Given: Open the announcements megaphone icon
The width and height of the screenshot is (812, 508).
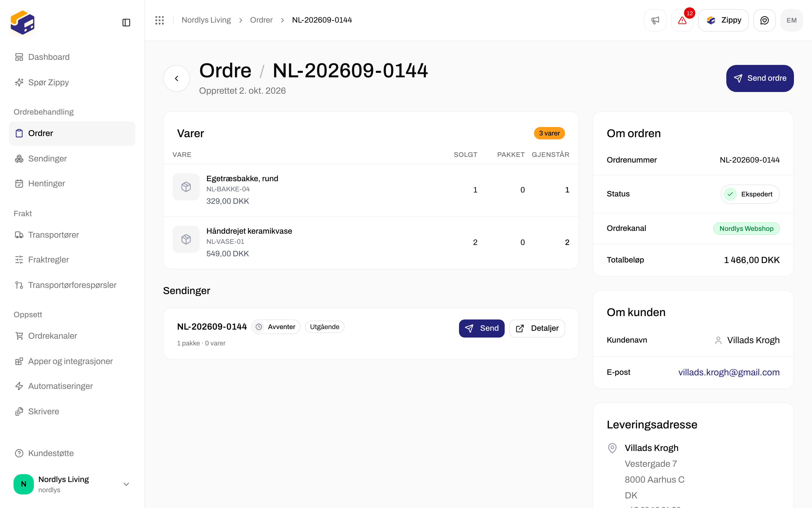Looking at the screenshot, I should 655,20.
